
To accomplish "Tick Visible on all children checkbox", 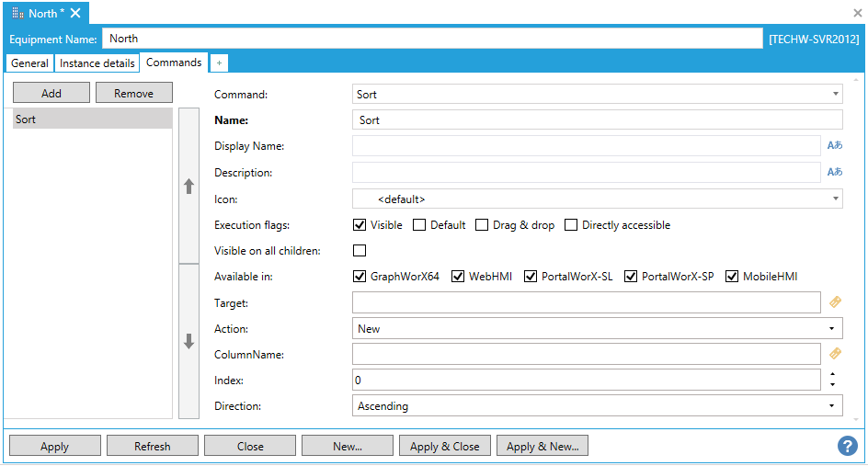I will click(x=360, y=250).
